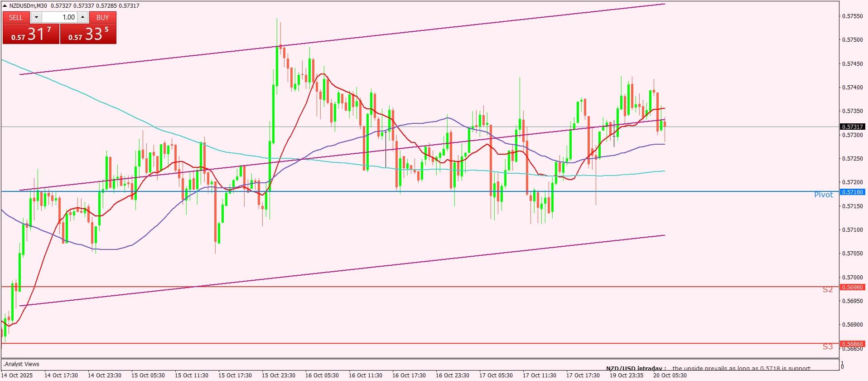Click the 14 Oct 2025 time label

18,376
